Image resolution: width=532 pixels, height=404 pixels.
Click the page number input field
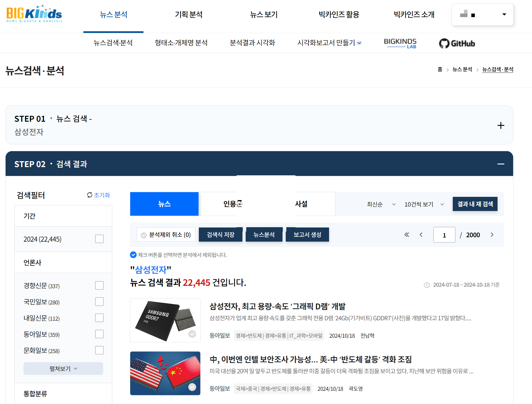[444, 235]
